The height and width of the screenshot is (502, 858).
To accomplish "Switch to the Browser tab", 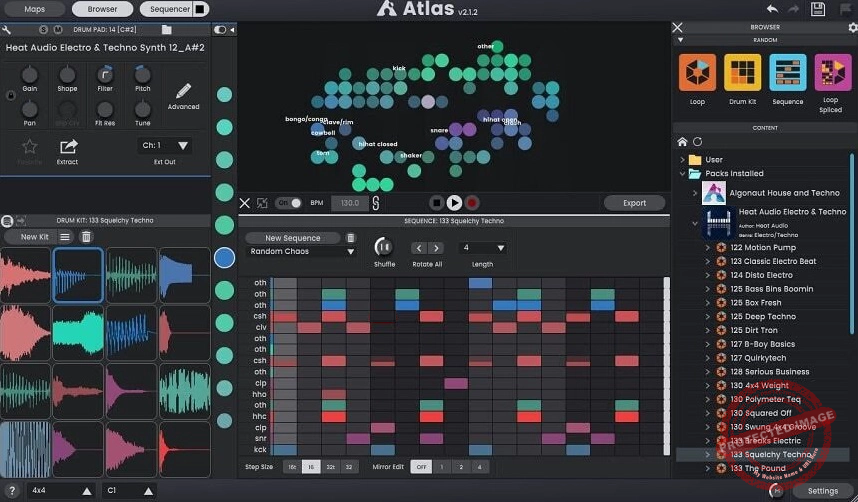I will pyautogui.click(x=102, y=9).
